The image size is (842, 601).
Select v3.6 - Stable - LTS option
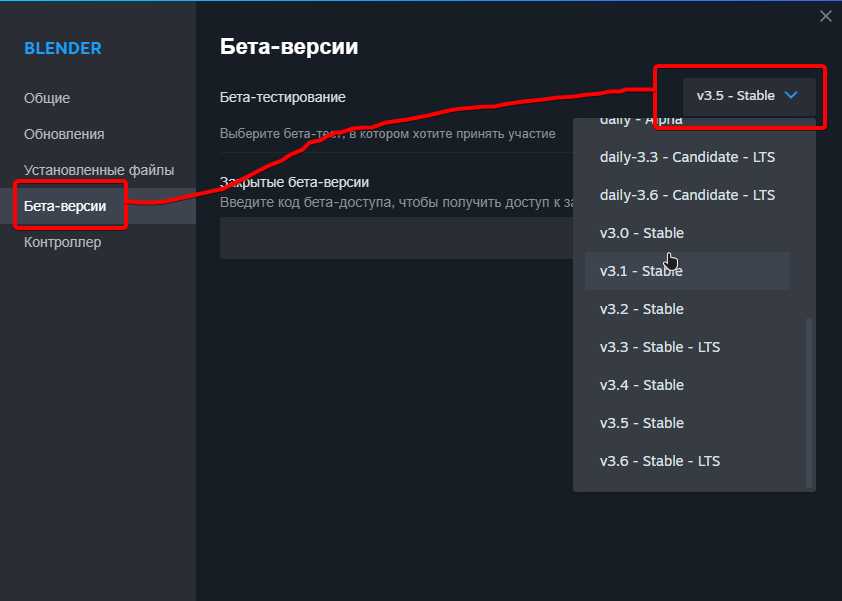[687, 461]
